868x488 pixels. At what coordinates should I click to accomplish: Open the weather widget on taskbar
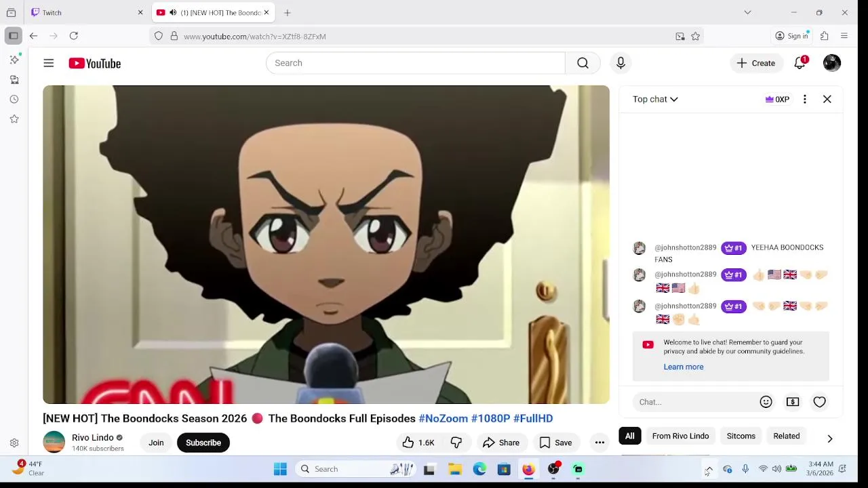click(x=28, y=468)
